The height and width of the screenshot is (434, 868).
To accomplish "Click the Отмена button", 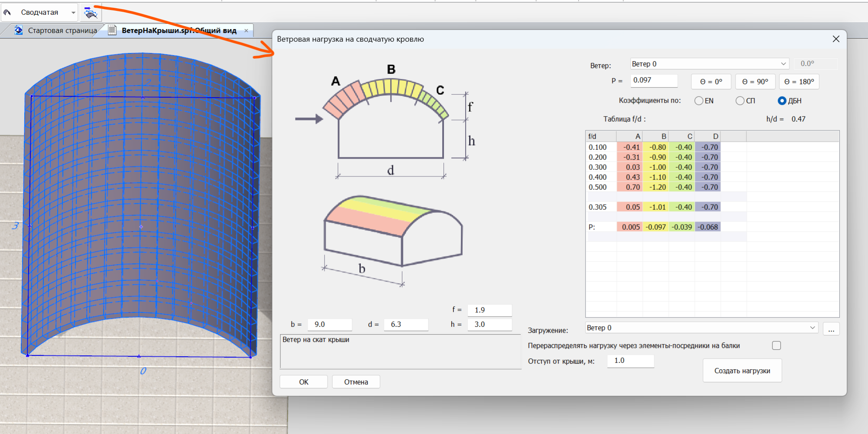I will [x=356, y=382].
